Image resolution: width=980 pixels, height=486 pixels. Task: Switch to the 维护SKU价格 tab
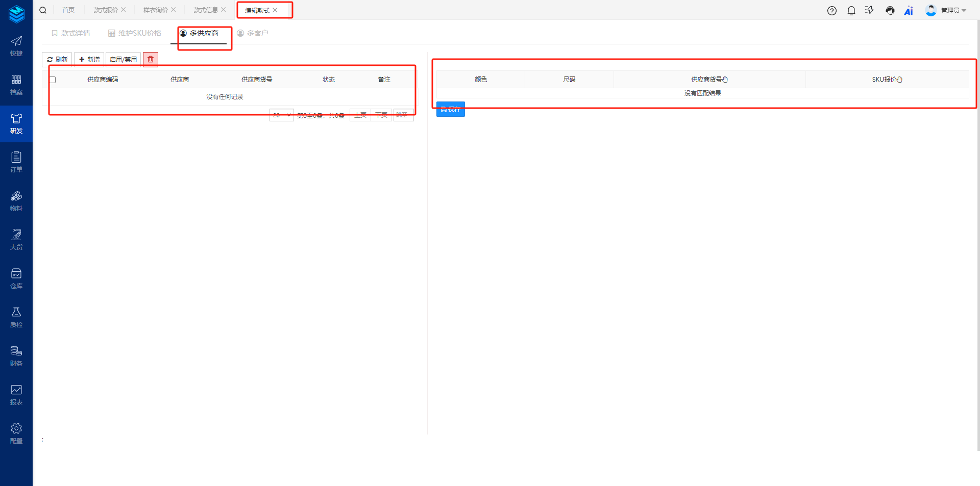click(135, 33)
